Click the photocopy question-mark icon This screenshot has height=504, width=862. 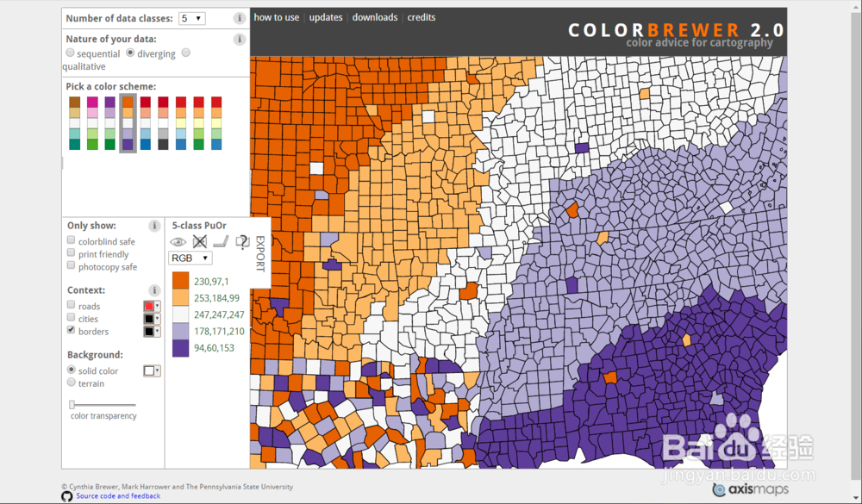[x=242, y=241]
